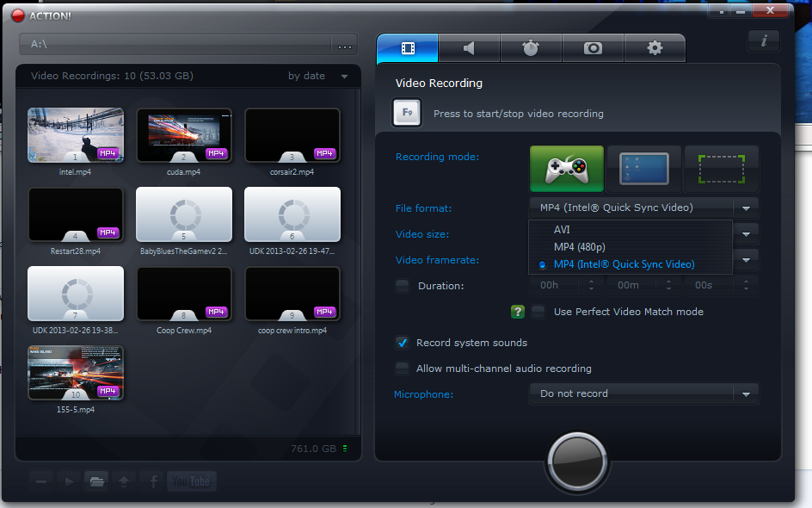Screen dimensions: 812x508
Task: Select region recording mode dashed rectangle
Action: click(x=722, y=169)
